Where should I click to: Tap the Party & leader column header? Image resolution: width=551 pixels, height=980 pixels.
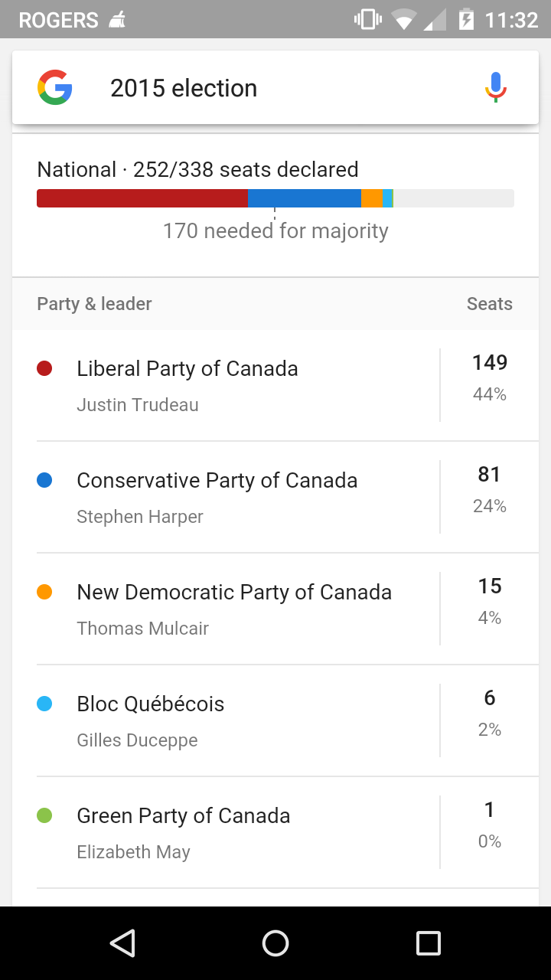click(94, 304)
